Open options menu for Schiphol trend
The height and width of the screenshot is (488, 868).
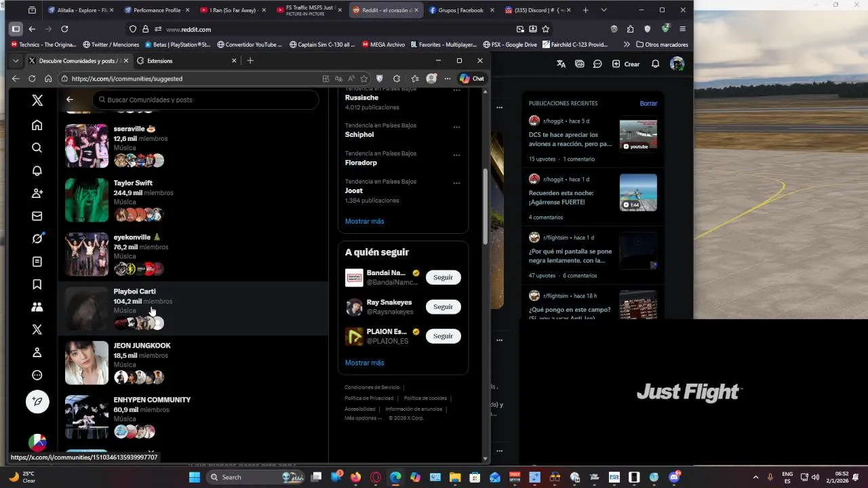(456, 127)
